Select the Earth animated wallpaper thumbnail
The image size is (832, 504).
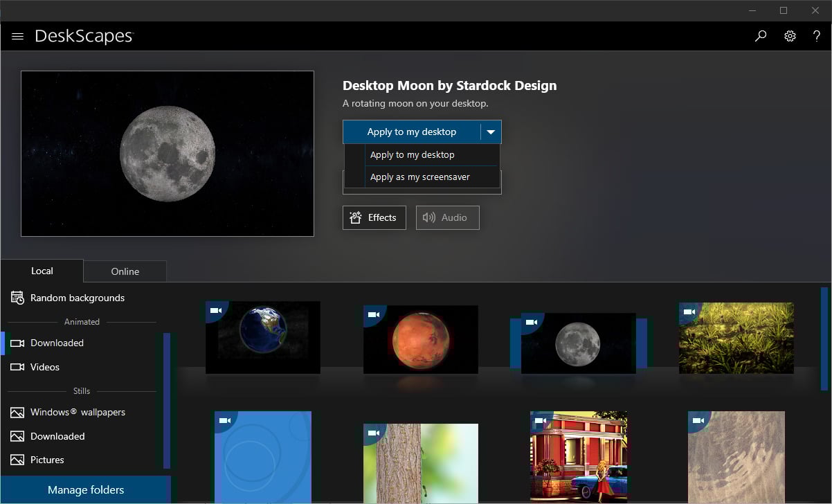click(263, 337)
